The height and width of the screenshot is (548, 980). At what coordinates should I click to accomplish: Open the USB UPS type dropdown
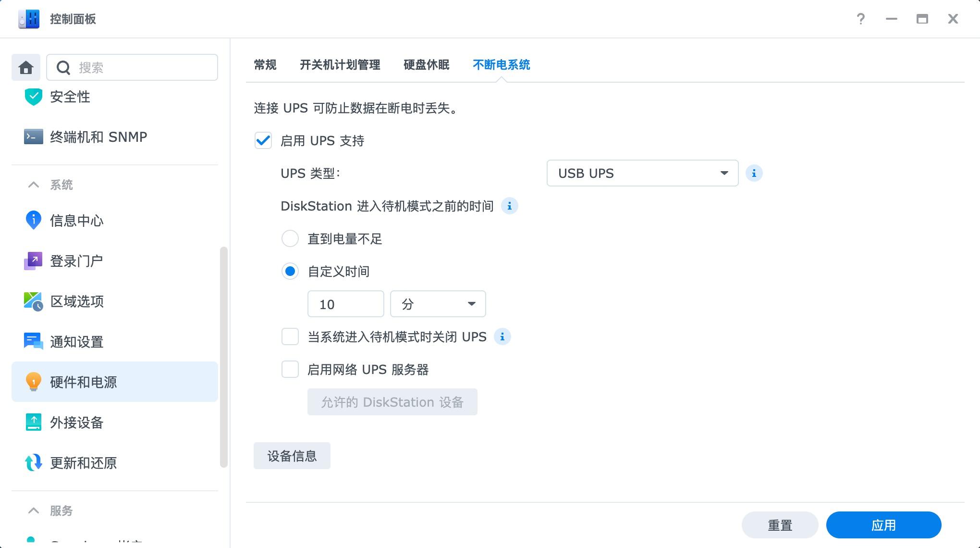(642, 174)
